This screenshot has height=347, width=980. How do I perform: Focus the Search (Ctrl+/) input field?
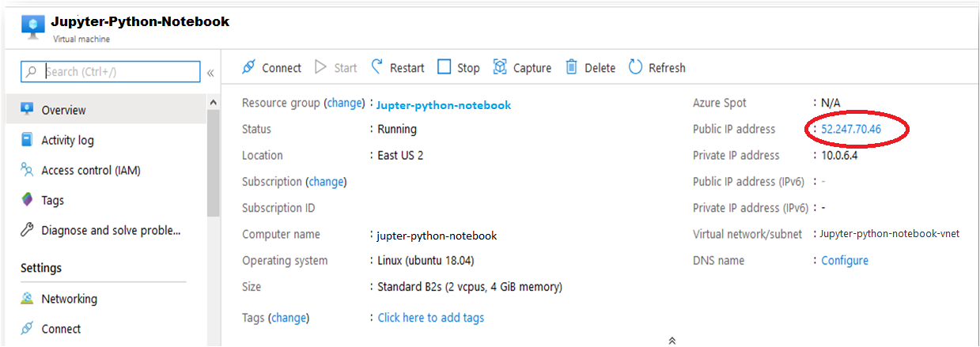111,72
